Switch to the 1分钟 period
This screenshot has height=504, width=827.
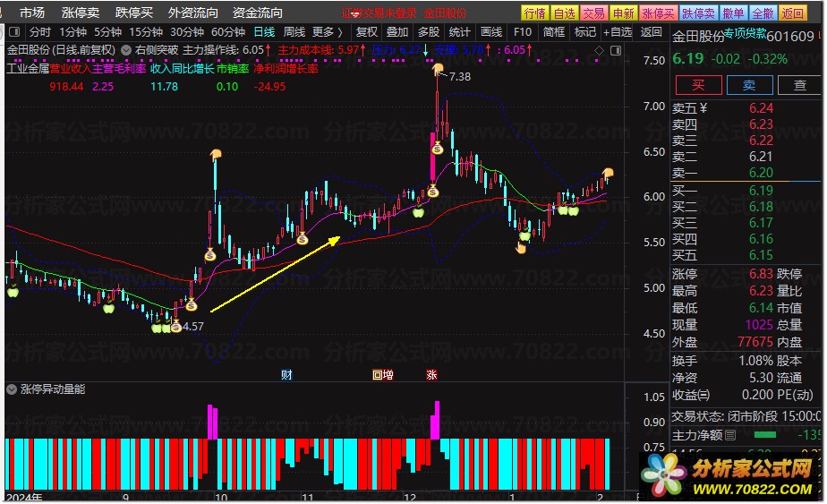click(72, 32)
